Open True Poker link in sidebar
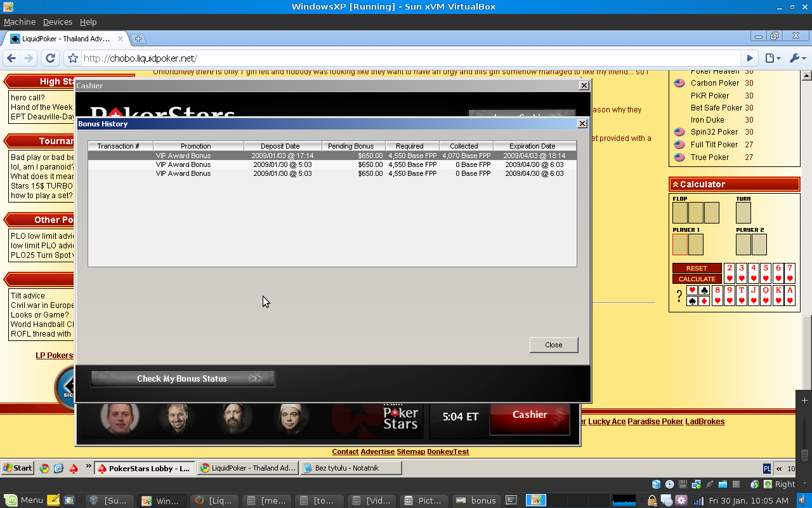This screenshot has height=508, width=812. coord(710,157)
